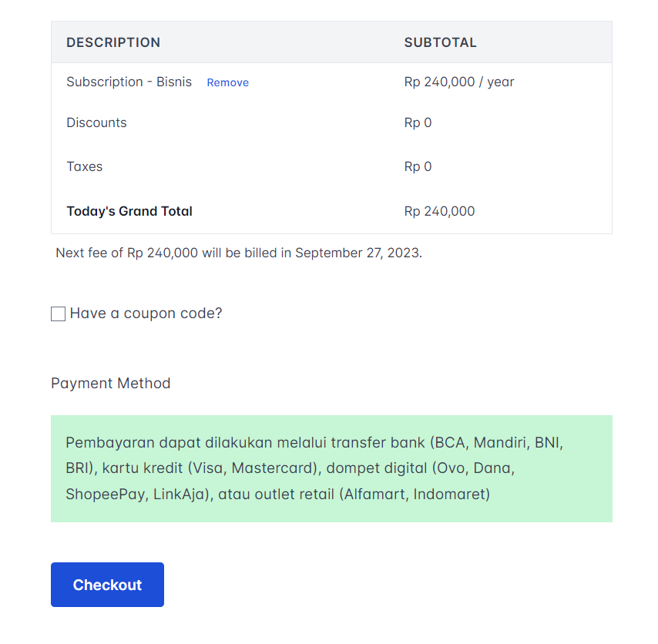Click the Rp 0 value in Discounts row
This screenshot has height=644, width=658.
(418, 122)
